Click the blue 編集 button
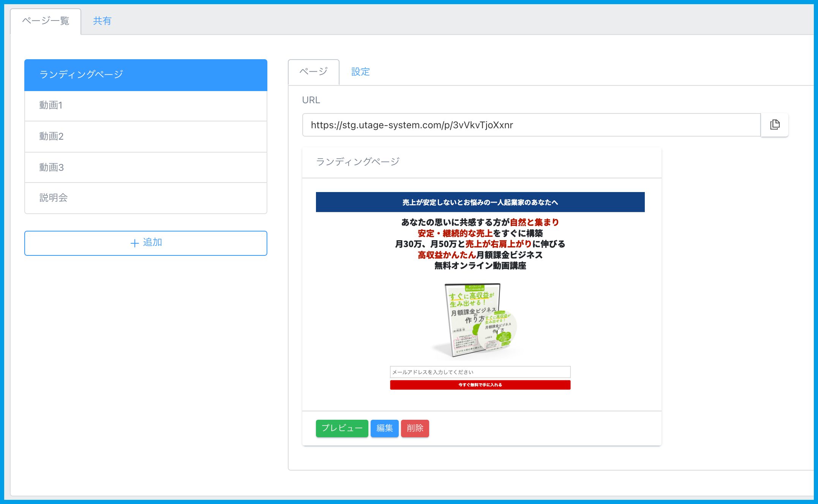The image size is (818, 504). (384, 428)
